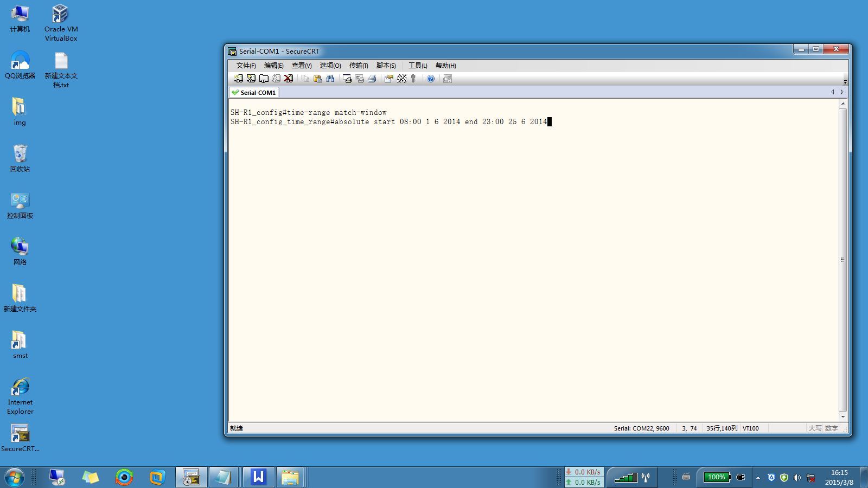The width and height of the screenshot is (868, 488).
Task: Click the 大写 caps lock indicator
Action: [815, 428]
